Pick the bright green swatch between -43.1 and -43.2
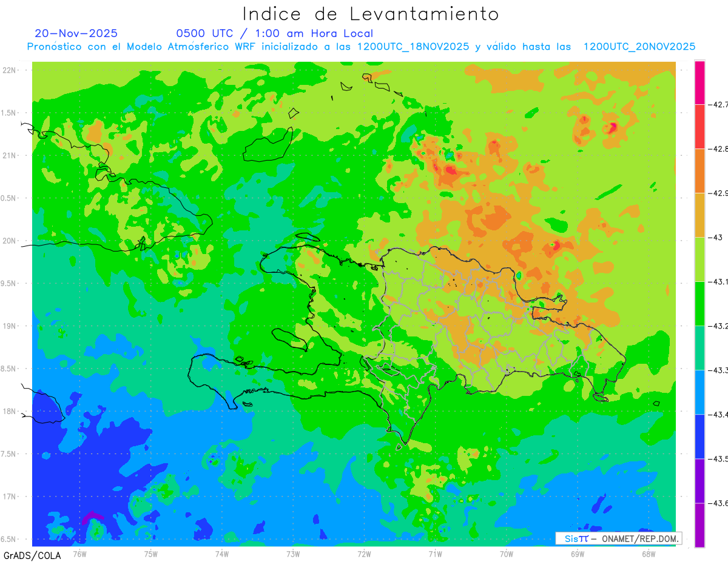Screen dimensions: 728x562 [699, 303]
